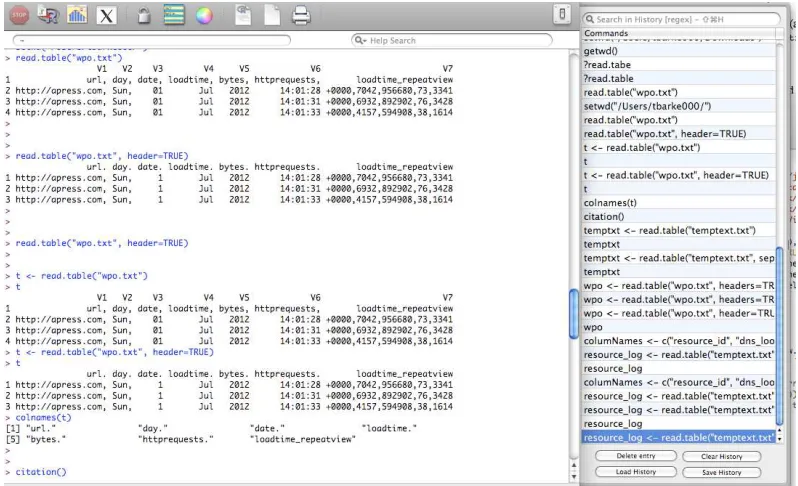Click the history list scrollbar thumb
Image resolution: width=798 pixels, height=486 pixels.
(779, 336)
